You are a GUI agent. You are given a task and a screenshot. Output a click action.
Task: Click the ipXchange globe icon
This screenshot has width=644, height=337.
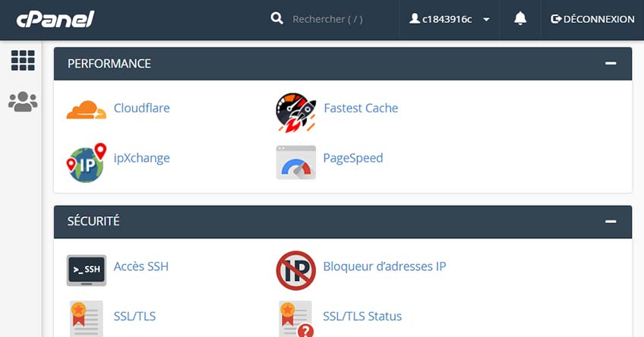coord(87,162)
